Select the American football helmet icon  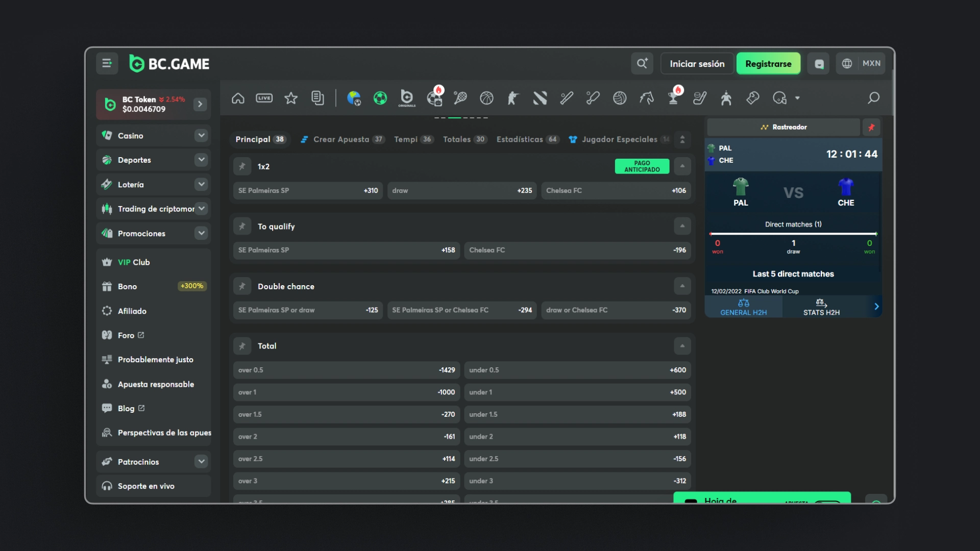[x=779, y=98]
